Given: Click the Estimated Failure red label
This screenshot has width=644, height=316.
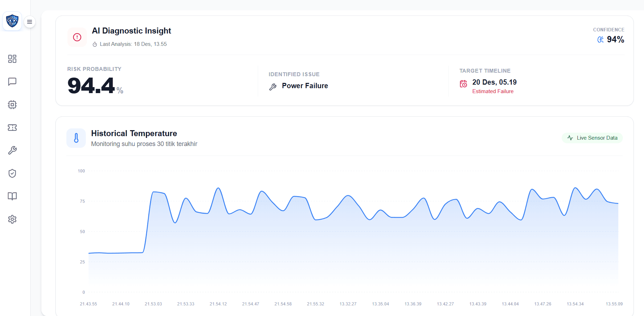Looking at the screenshot, I should coord(493,91).
